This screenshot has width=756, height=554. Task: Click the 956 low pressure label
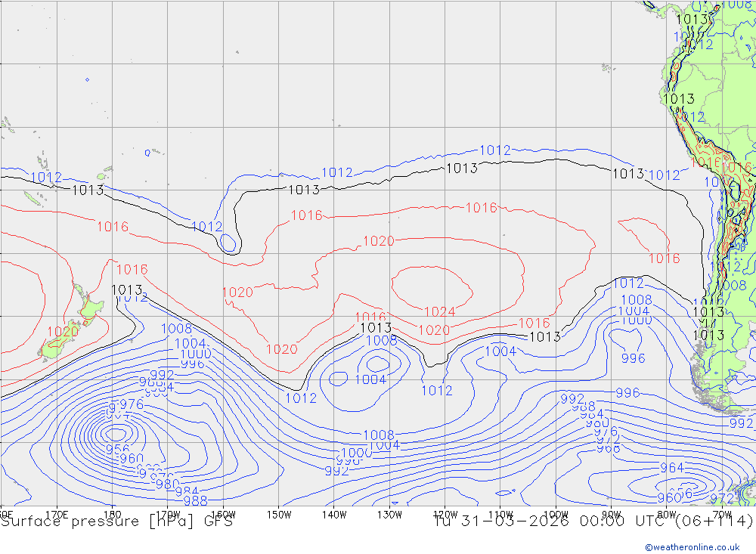pos(117,449)
